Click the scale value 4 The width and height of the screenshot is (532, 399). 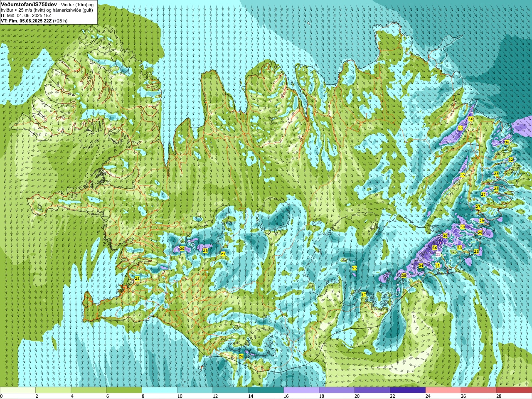point(72,396)
